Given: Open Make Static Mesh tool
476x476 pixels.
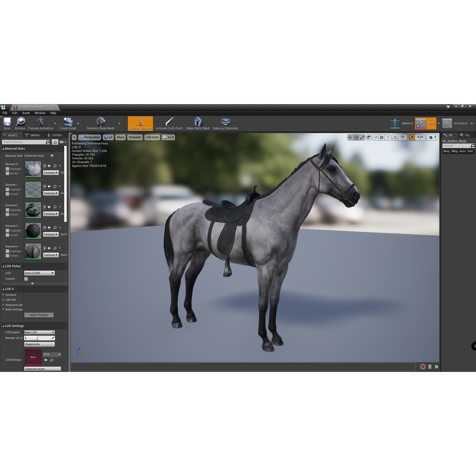Looking at the screenshot, I should coord(198,123).
